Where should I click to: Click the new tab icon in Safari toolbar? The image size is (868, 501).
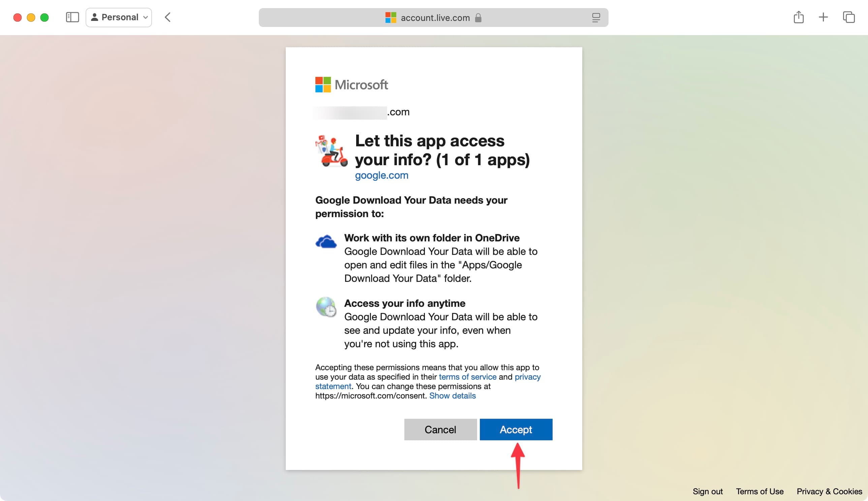(823, 17)
